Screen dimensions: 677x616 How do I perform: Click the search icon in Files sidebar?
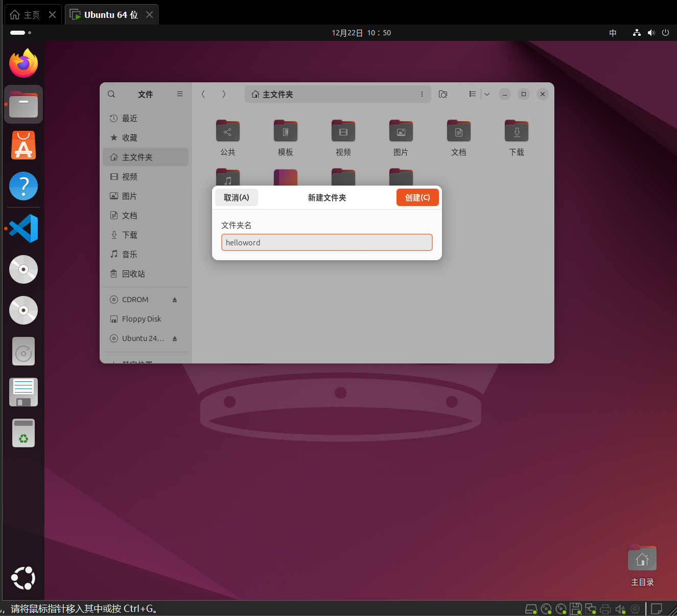111,94
